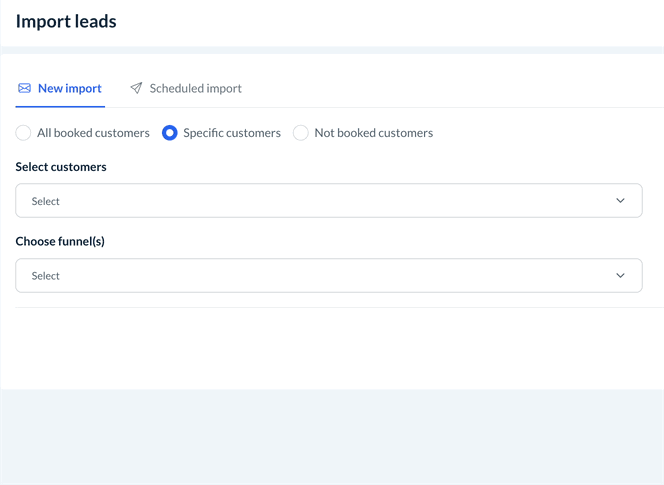
Task: Click the Select customers field label
Action: (61, 167)
